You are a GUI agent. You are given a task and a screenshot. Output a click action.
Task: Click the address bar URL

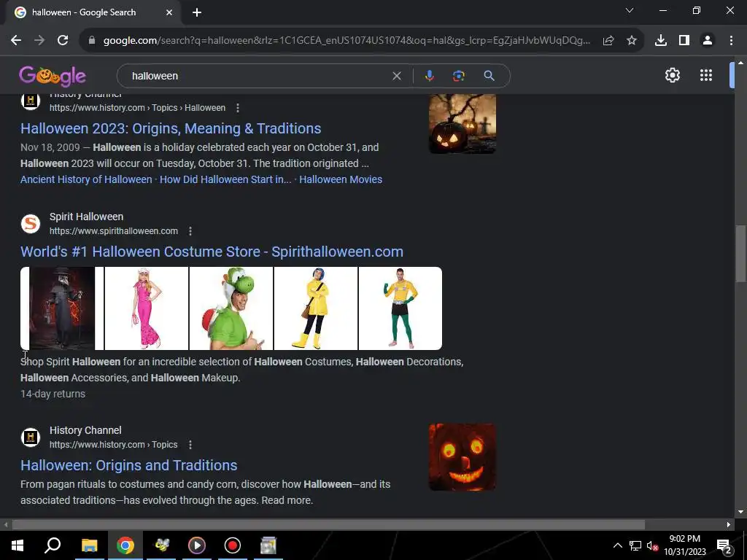tap(347, 41)
